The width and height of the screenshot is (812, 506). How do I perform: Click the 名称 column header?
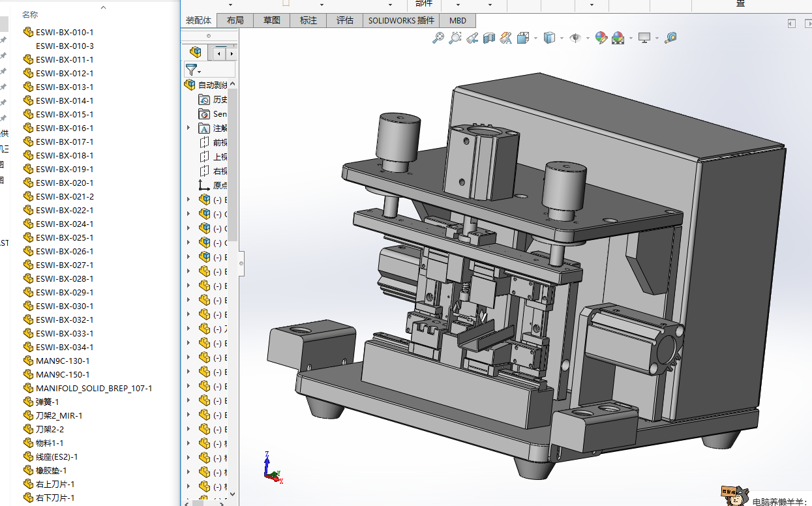(x=30, y=14)
